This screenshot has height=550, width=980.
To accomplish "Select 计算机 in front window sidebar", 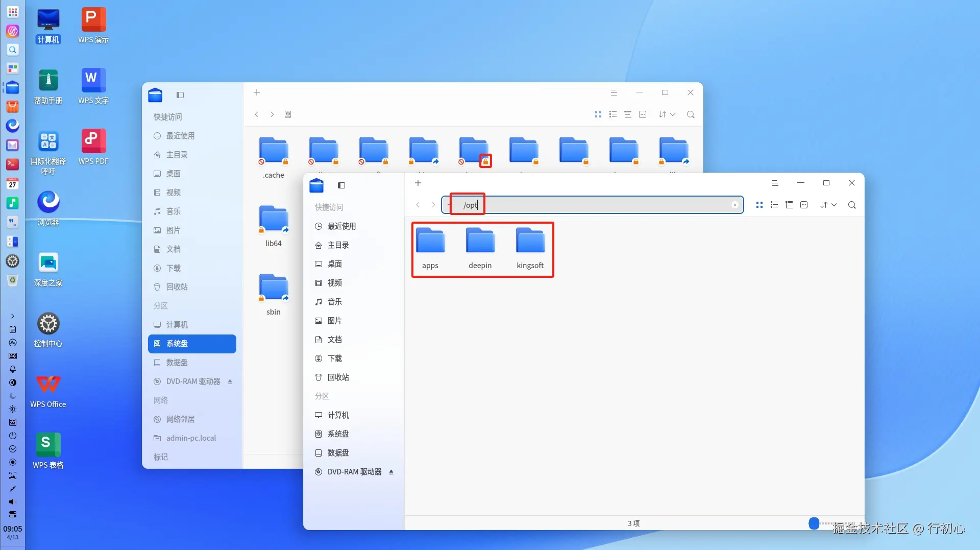I will (354, 415).
